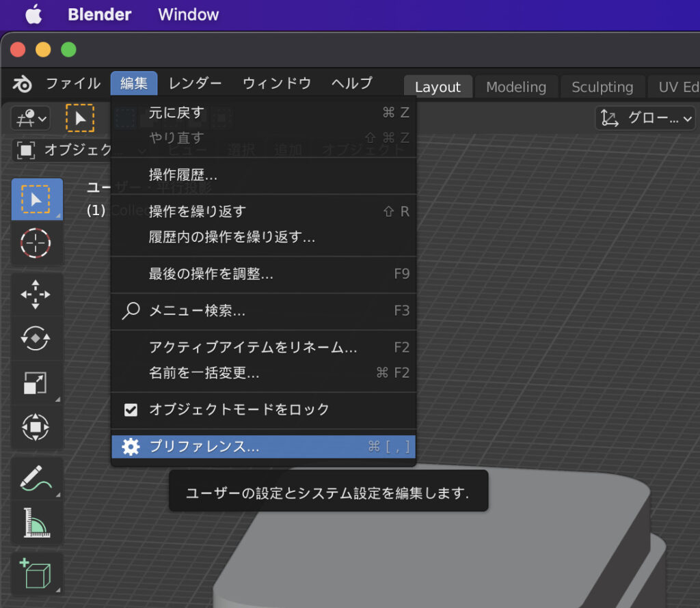Click the Blender logo icon in the topbar
Viewport: 700px width, 608px height.
tap(22, 83)
